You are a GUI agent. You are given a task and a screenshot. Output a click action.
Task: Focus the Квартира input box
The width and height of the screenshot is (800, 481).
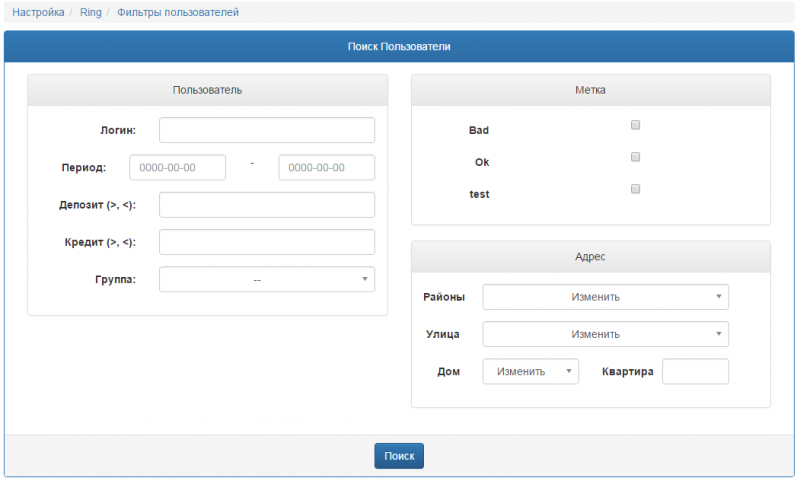point(695,371)
